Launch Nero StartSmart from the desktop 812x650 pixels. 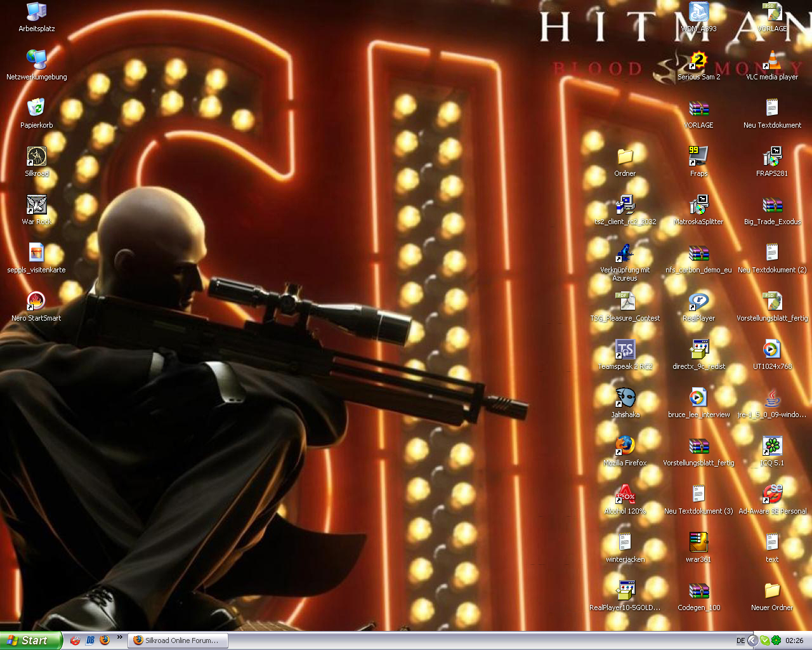pyautogui.click(x=36, y=302)
